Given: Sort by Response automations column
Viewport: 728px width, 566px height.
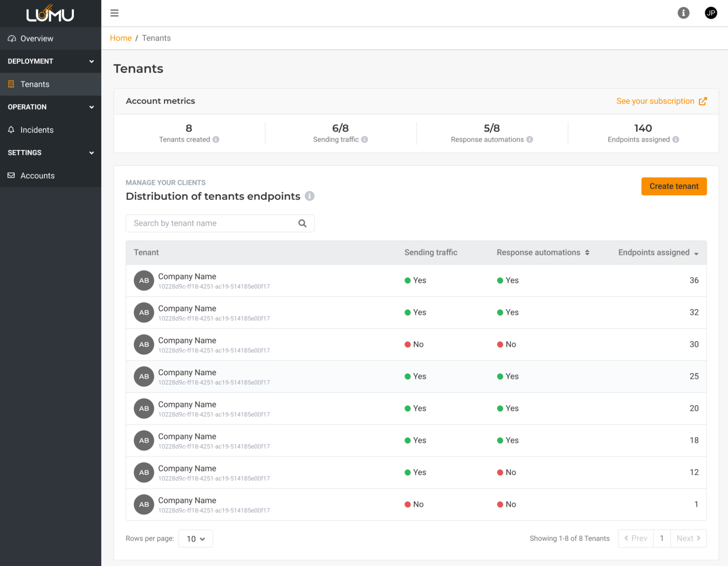Looking at the screenshot, I should [x=587, y=253].
